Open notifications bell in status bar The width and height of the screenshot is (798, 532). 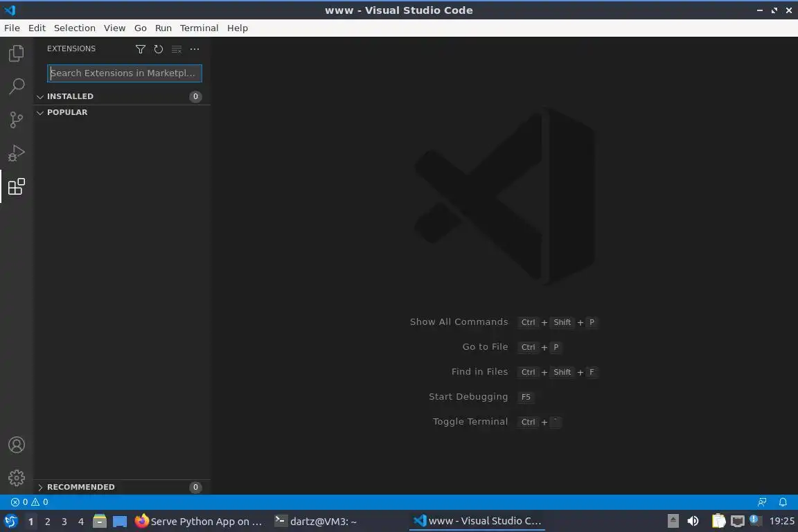click(x=783, y=502)
